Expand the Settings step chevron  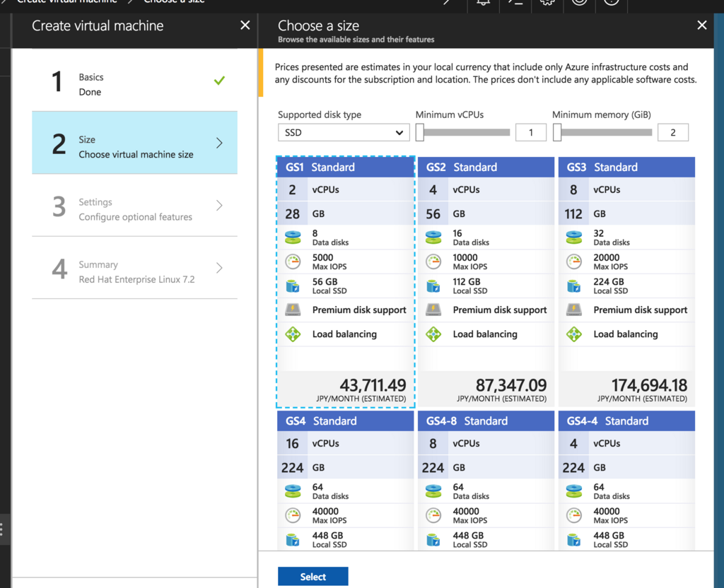point(219,206)
